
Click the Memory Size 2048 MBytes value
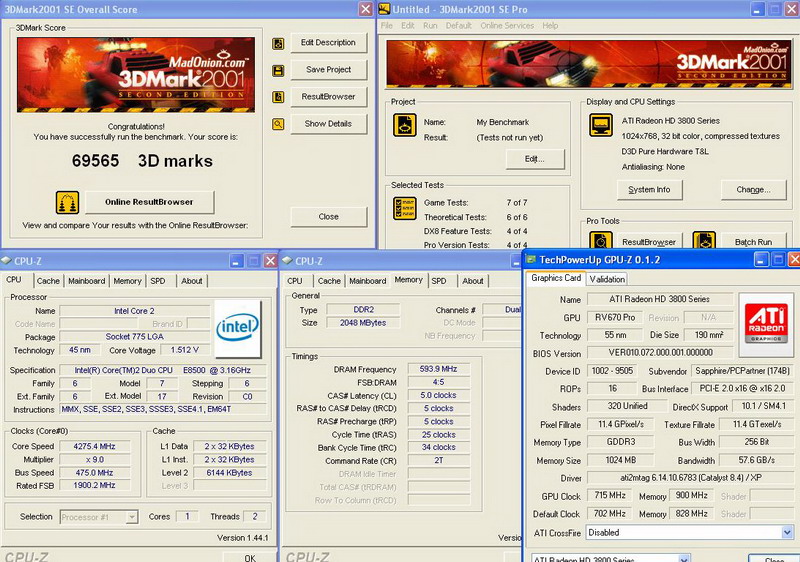(363, 323)
